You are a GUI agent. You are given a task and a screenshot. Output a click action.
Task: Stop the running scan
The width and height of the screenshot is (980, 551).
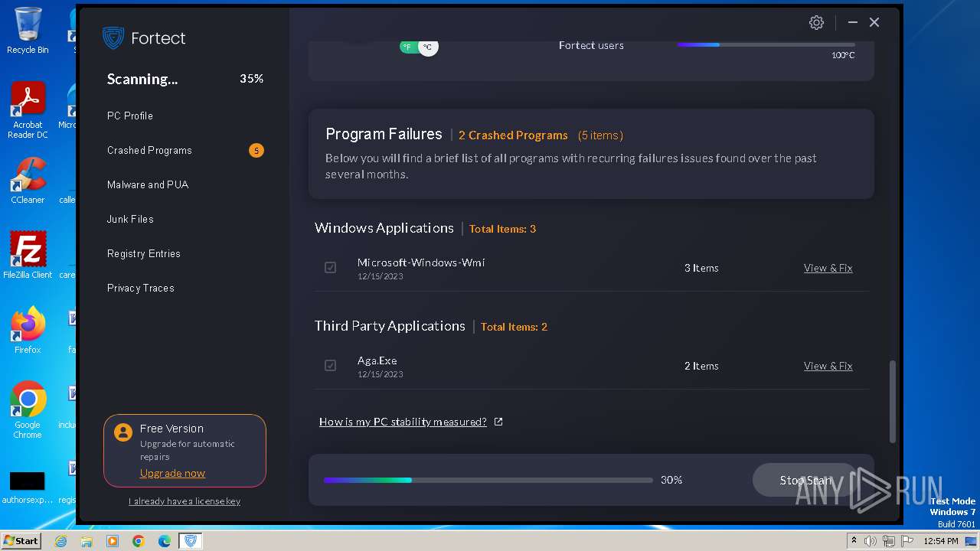pyautogui.click(x=805, y=480)
